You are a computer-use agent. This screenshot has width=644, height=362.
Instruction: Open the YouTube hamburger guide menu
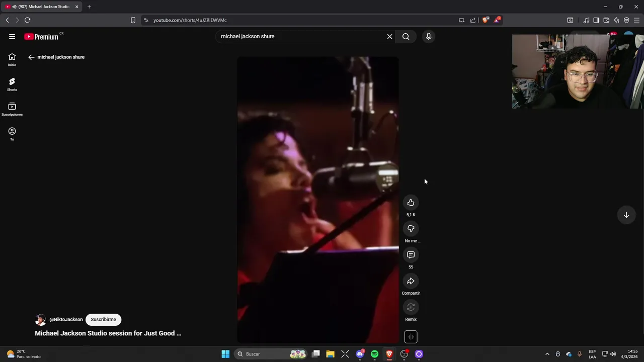(12, 36)
